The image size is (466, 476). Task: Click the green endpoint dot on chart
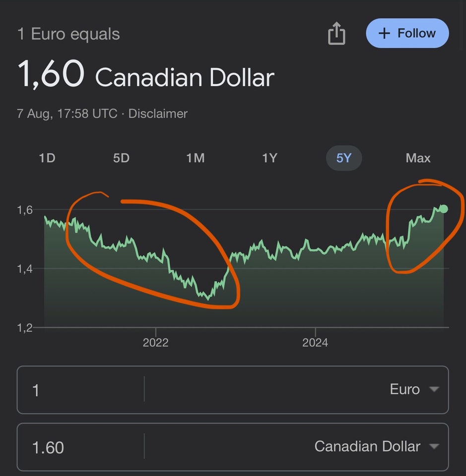coord(444,209)
